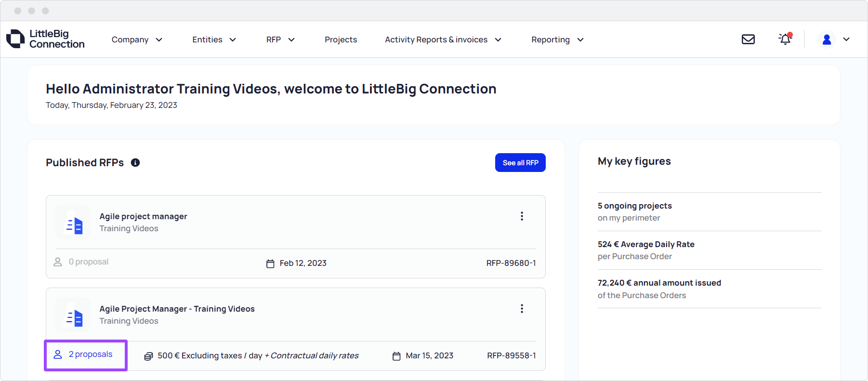Click the coins icon beside 500 € rate
Image resolution: width=868 pixels, height=381 pixels.
coord(148,356)
